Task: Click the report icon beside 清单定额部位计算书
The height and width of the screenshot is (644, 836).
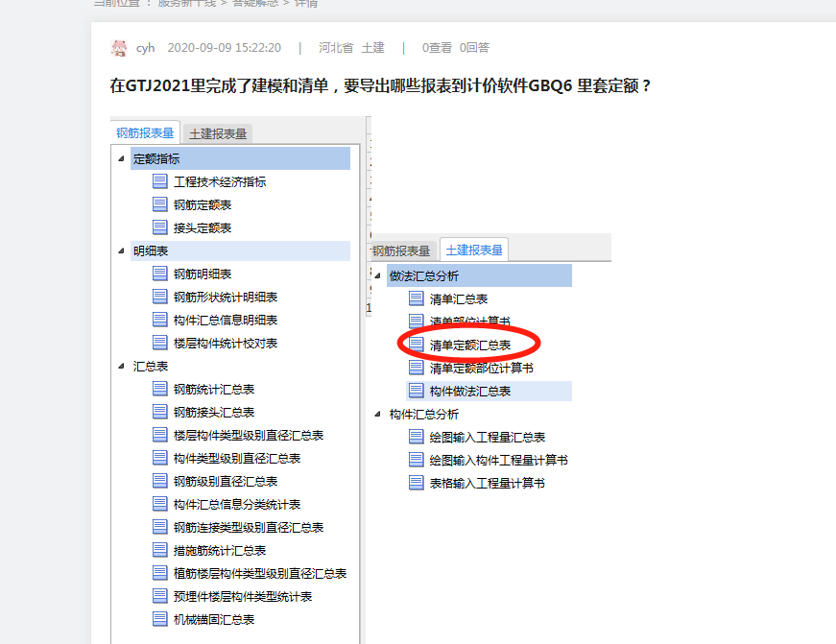Action: point(417,368)
